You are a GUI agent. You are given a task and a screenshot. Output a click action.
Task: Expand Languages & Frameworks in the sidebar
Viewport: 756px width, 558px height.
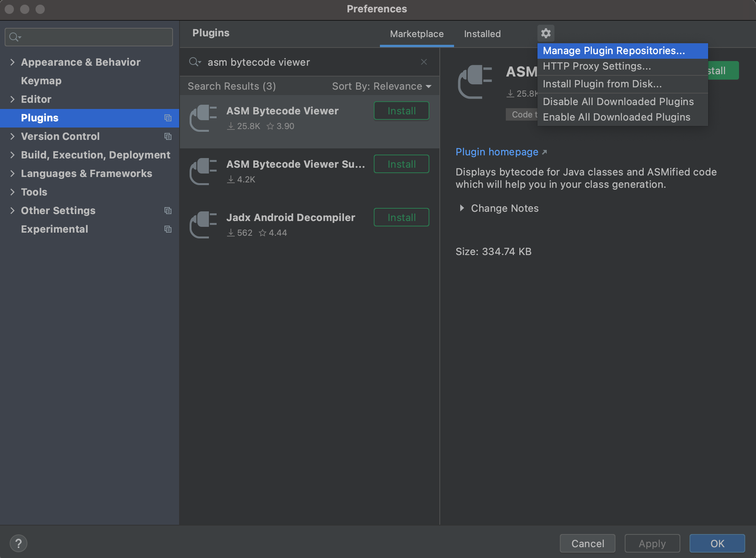(x=13, y=173)
